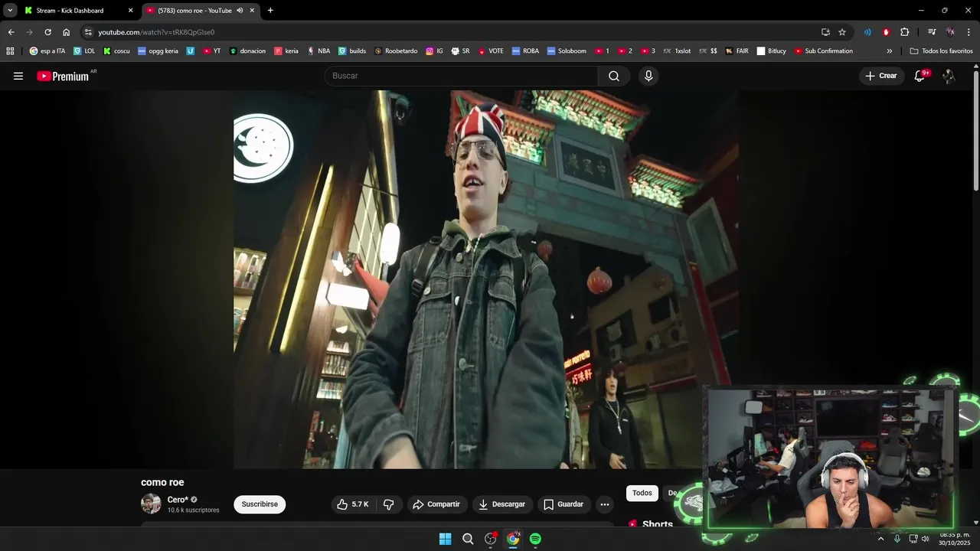Open the NBA bookmark
Image resolution: width=980 pixels, height=551 pixels.
318,51
